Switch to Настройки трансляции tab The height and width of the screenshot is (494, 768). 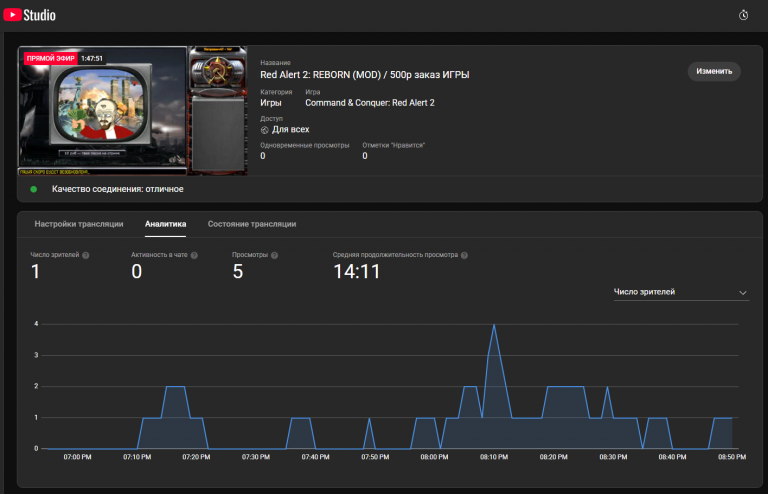pyautogui.click(x=79, y=224)
